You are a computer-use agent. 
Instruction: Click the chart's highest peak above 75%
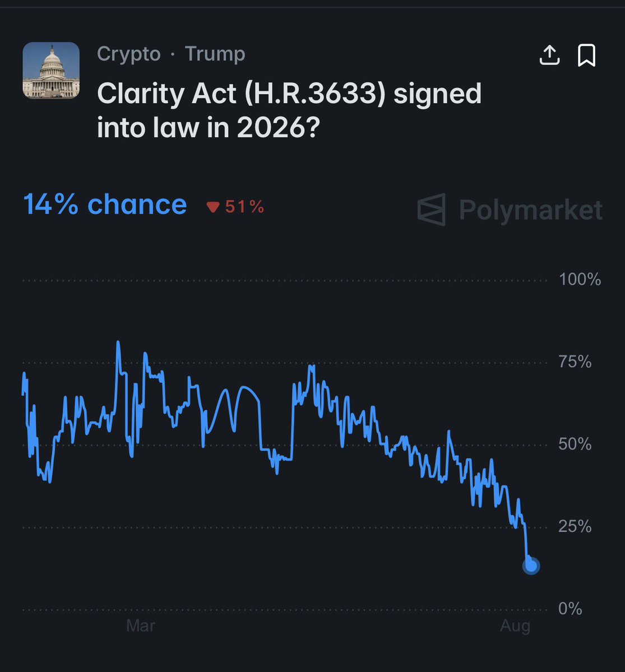(x=118, y=342)
